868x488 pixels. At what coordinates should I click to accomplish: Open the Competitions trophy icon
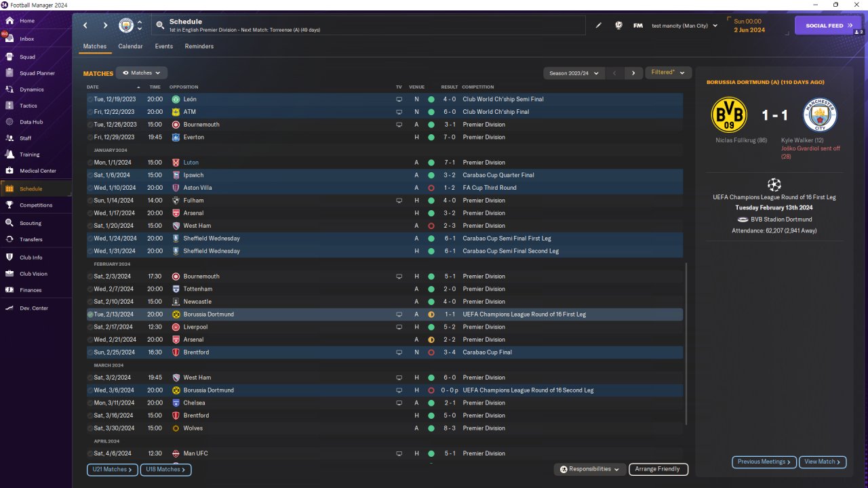click(9, 205)
